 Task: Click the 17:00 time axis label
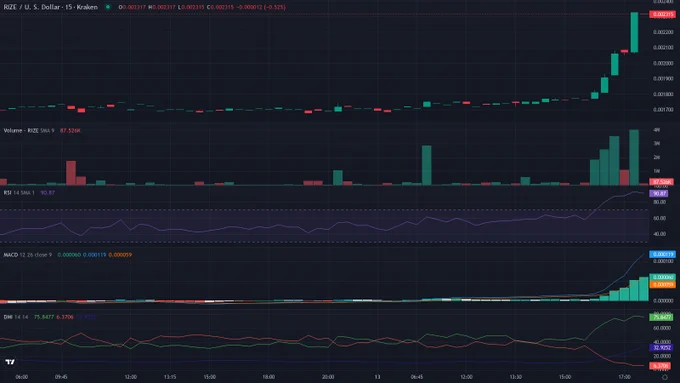624,377
